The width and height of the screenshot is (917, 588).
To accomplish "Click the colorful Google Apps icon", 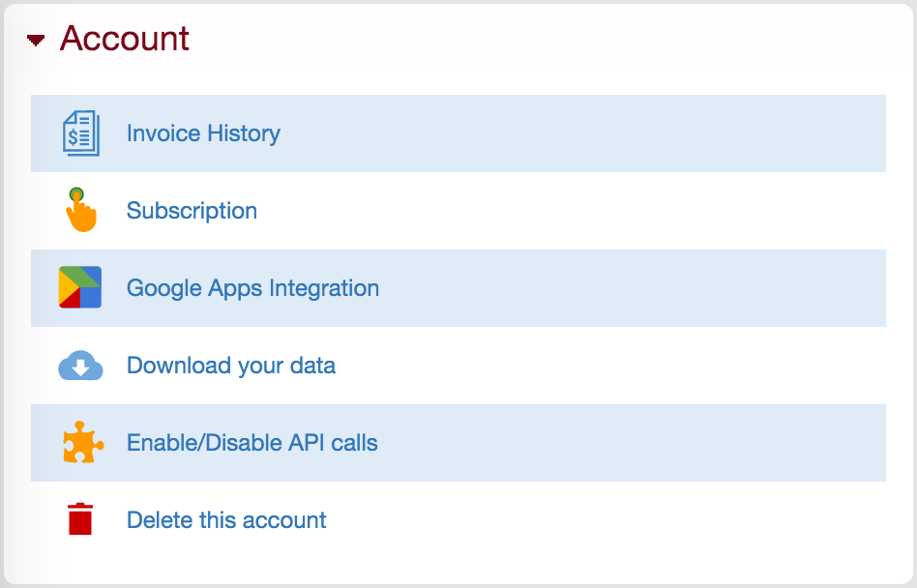I will [x=80, y=287].
